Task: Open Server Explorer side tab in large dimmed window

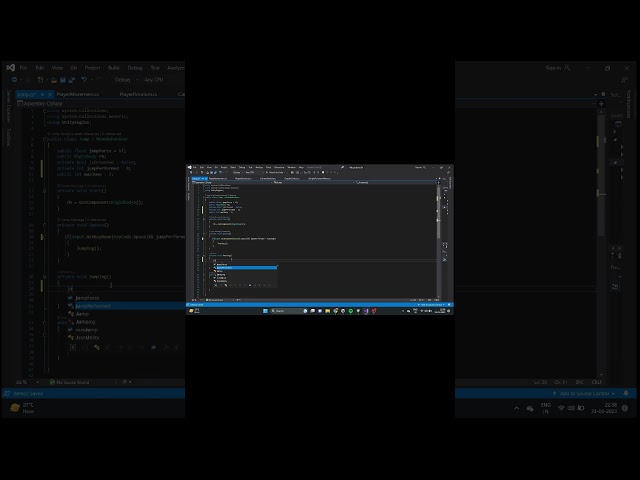Action: pyautogui.click(x=9, y=107)
